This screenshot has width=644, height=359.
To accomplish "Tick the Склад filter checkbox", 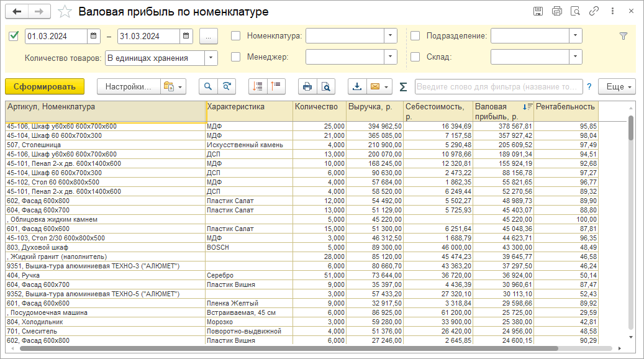I will coord(415,57).
